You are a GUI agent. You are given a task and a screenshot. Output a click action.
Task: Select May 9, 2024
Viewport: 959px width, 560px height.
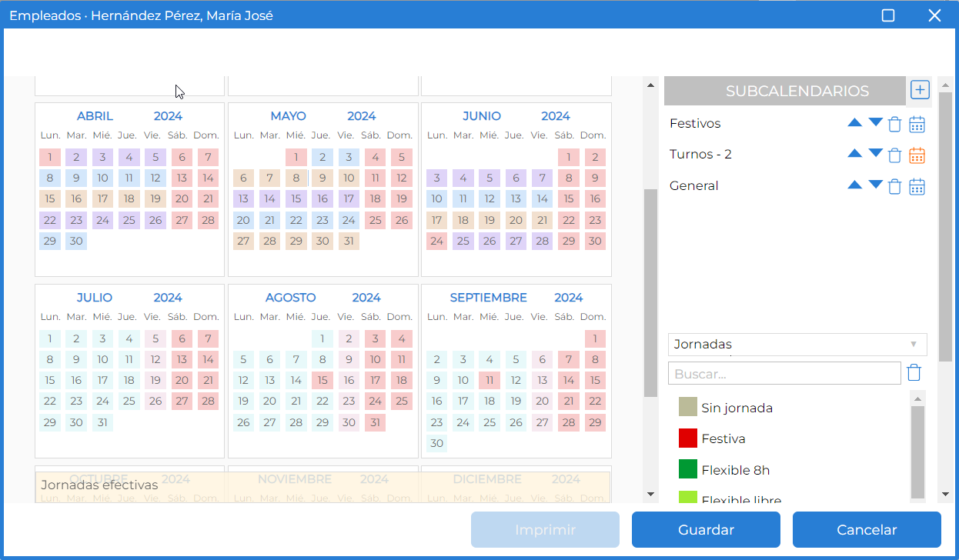point(322,178)
